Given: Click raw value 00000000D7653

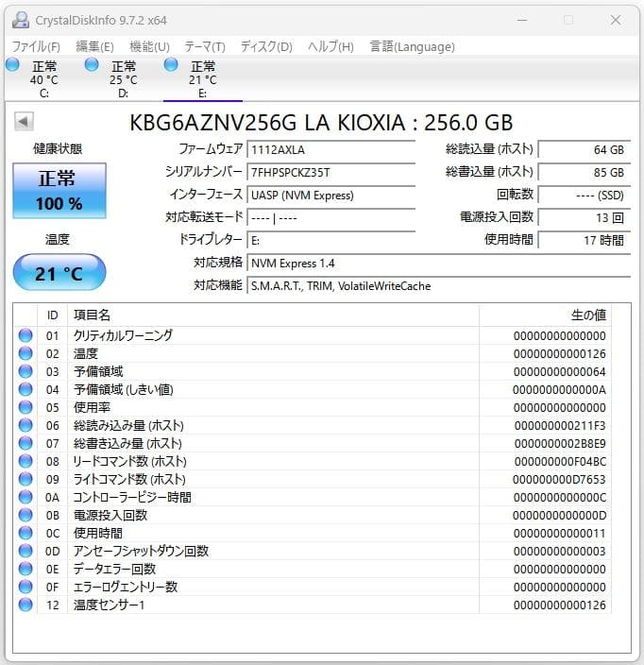Looking at the screenshot, I should (559, 479).
